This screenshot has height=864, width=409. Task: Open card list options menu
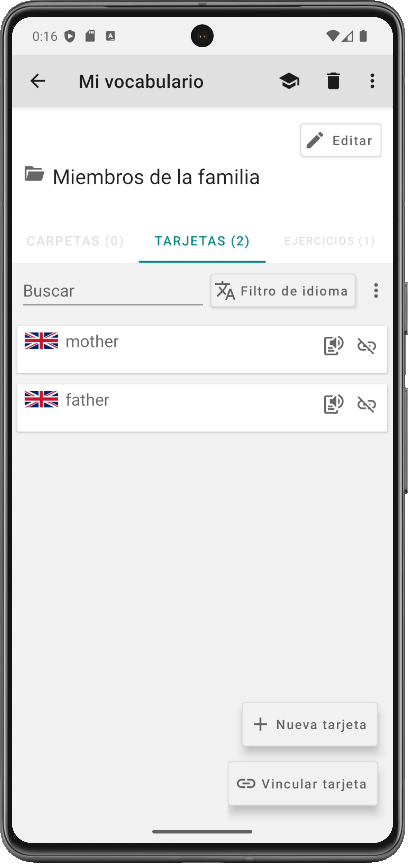pos(376,291)
